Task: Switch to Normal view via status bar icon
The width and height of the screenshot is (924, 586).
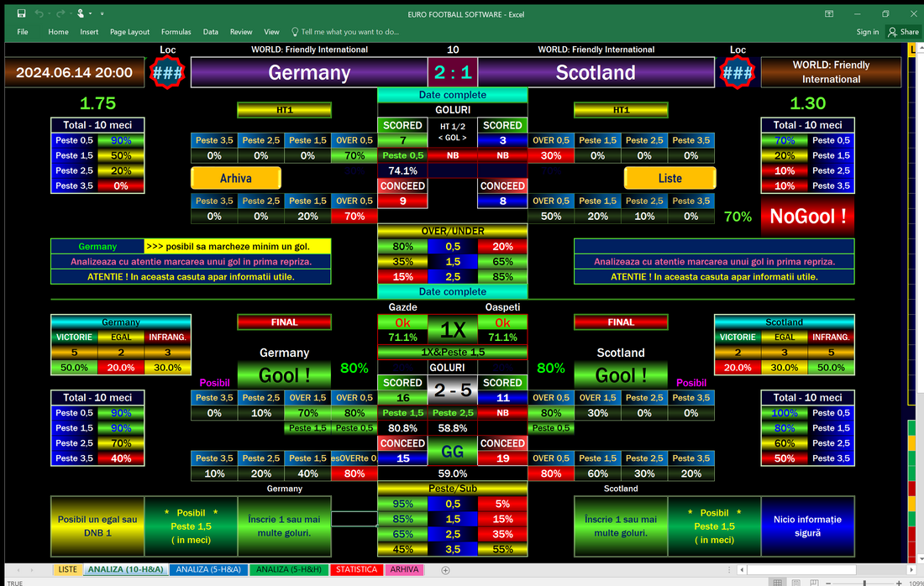Action: pos(777,582)
